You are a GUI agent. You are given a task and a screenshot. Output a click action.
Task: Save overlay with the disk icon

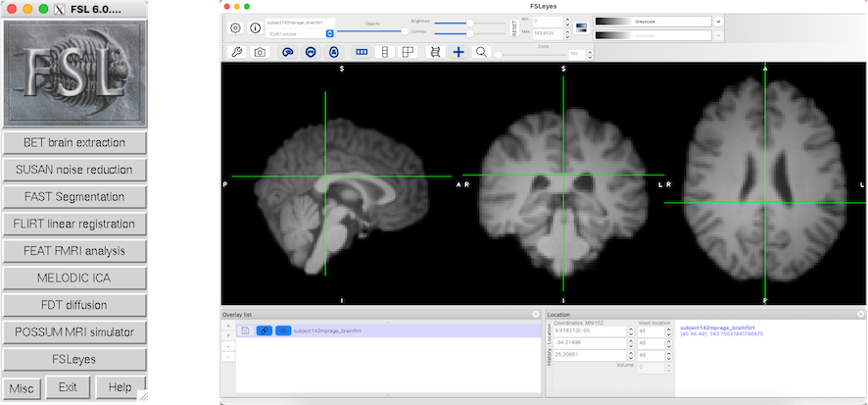click(x=245, y=330)
